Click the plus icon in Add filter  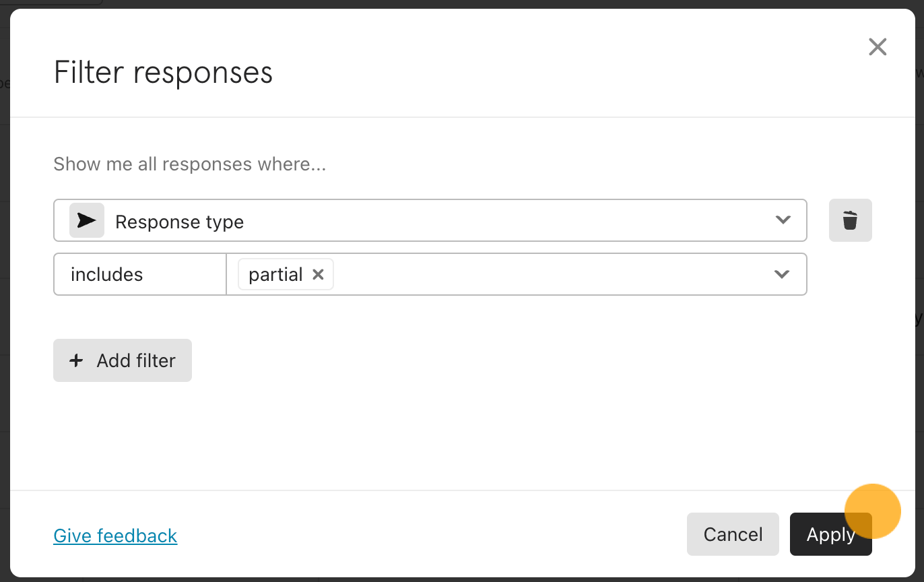77,360
